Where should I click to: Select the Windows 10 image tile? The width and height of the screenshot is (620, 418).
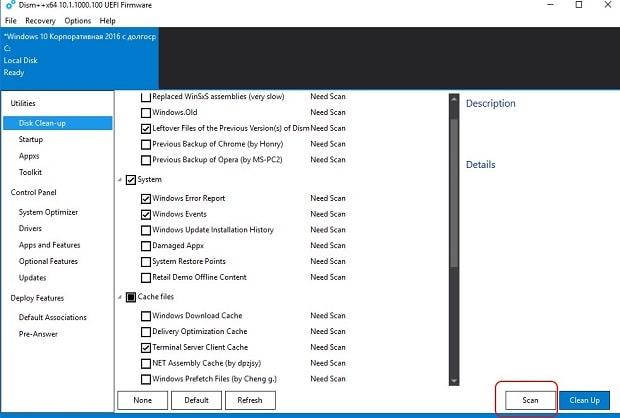point(79,58)
